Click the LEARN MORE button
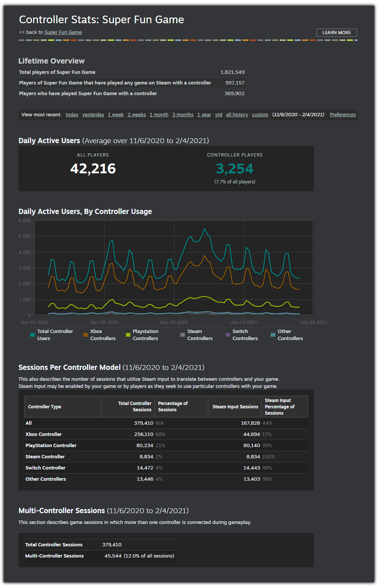The image size is (378, 588). click(336, 33)
